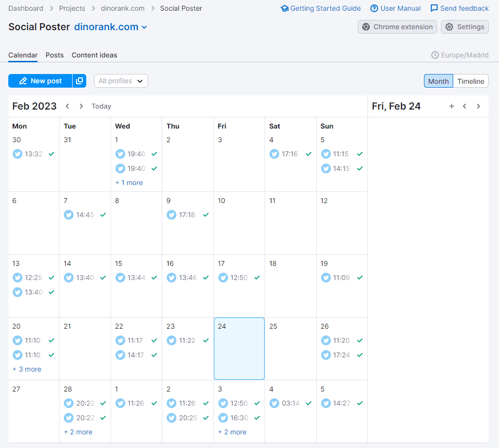Click the bulk copy icon beside New post
This screenshot has width=499, height=448.
coord(79,81)
